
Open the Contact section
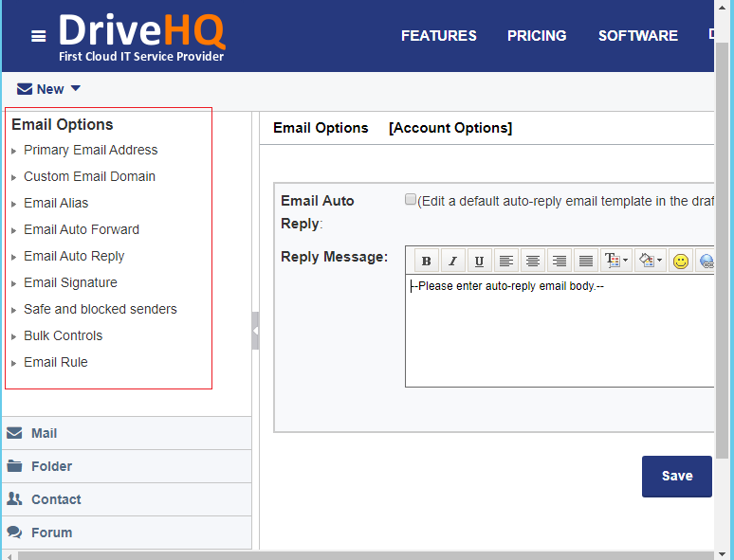click(126, 499)
